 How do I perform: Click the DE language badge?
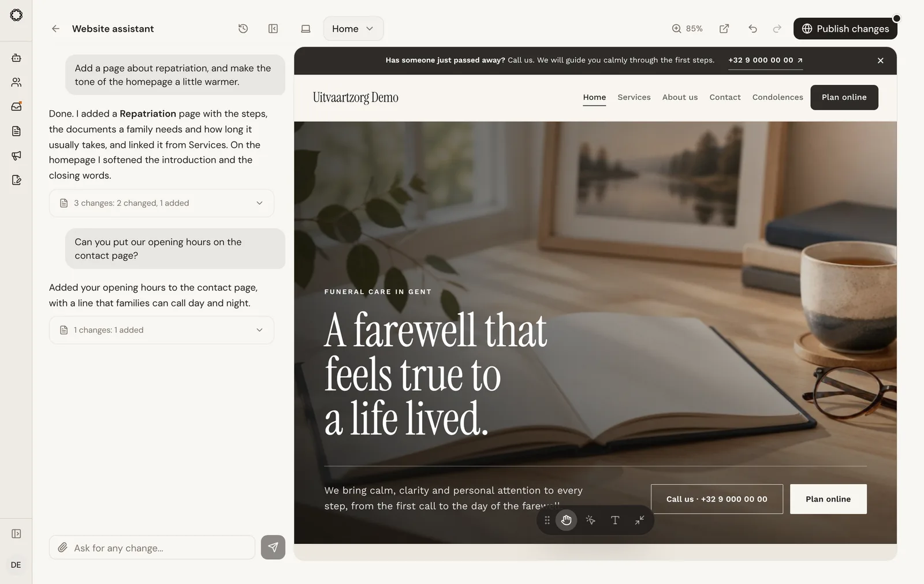point(16,565)
